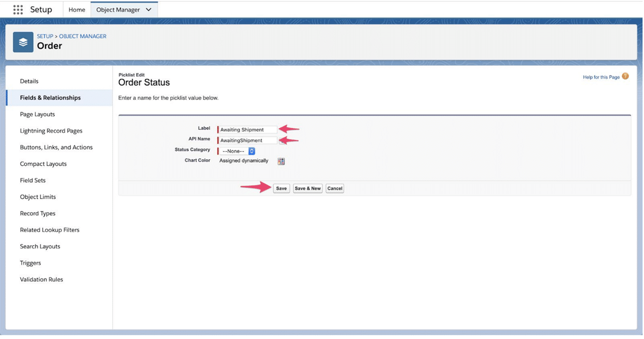644x339 pixels.
Task: Click into the API Name field
Action: 248,140
